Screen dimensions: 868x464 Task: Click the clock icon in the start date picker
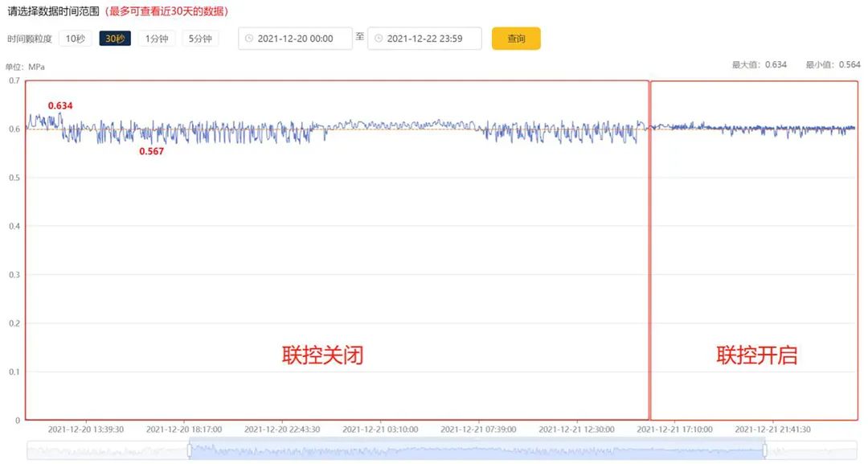coord(249,38)
